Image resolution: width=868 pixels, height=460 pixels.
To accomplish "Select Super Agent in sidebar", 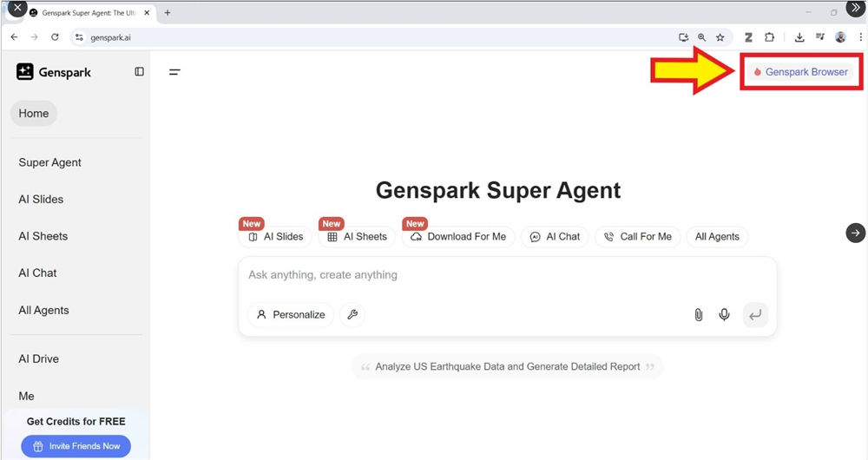I will 50,162.
